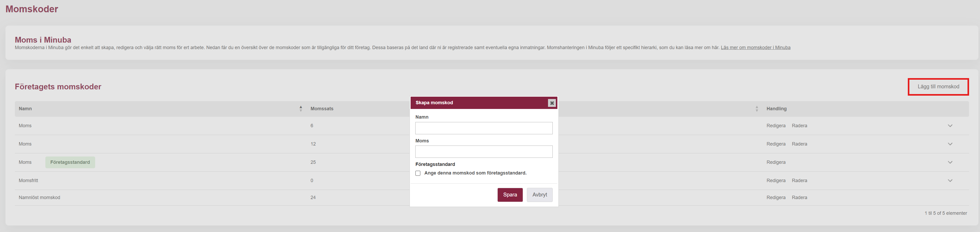Click Radera for Namnlöst momskod row
Viewport: 980px width, 232px height.
coord(799,197)
